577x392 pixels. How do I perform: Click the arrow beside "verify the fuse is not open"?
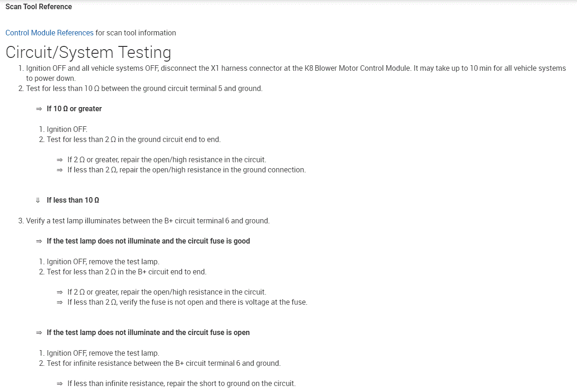pyautogui.click(x=59, y=302)
